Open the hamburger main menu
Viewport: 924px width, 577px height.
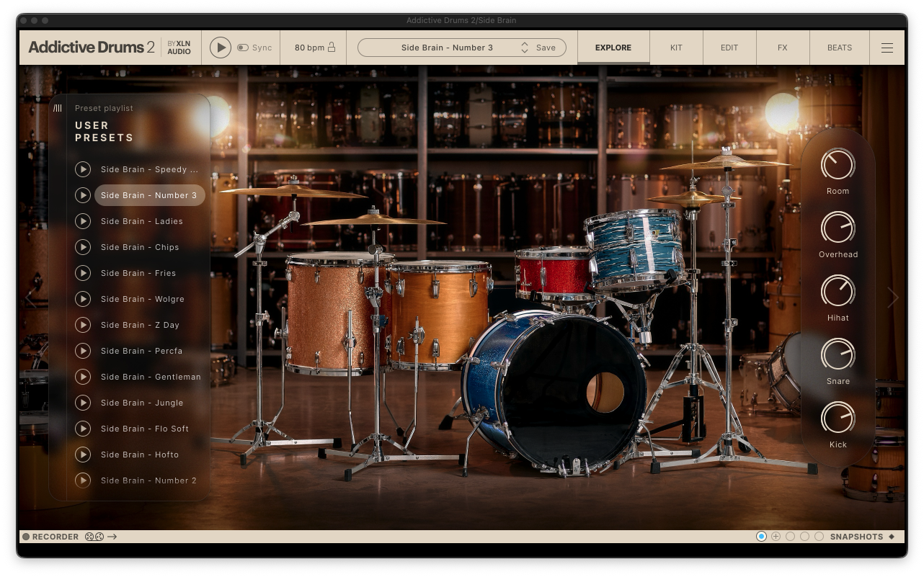pyautogui.click(x=887, y=48)
